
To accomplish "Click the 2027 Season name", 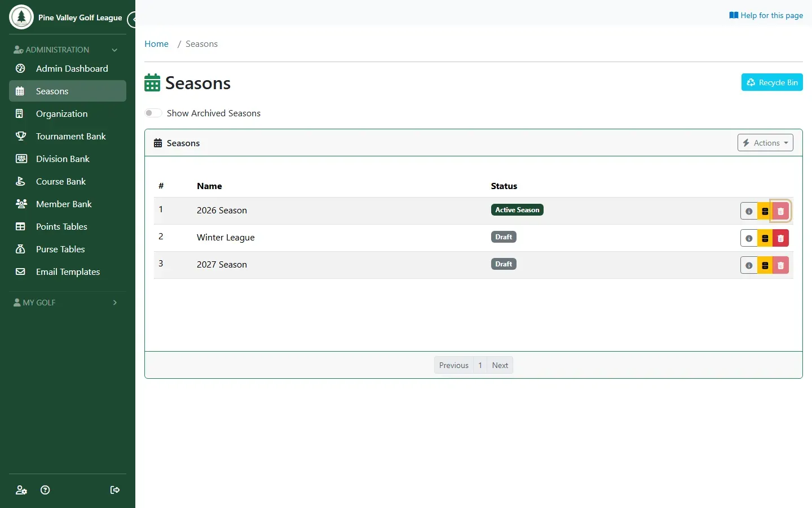I will coord(222,265).
